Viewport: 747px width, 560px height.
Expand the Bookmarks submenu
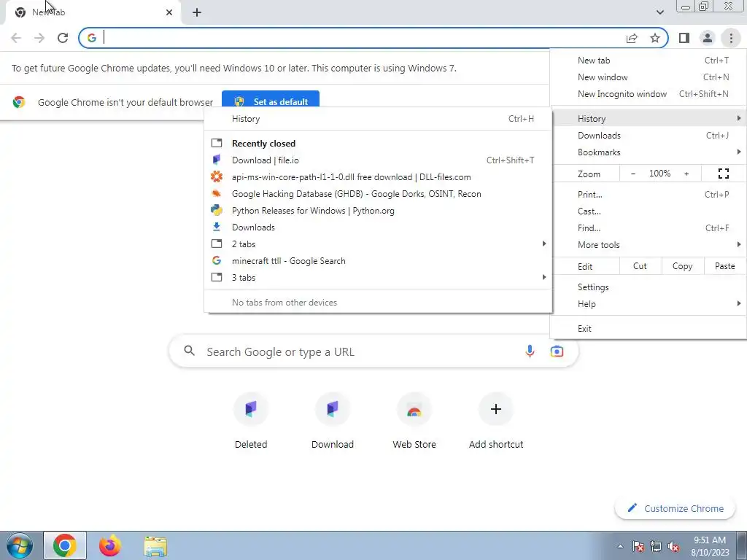click(x=648, y=152)
